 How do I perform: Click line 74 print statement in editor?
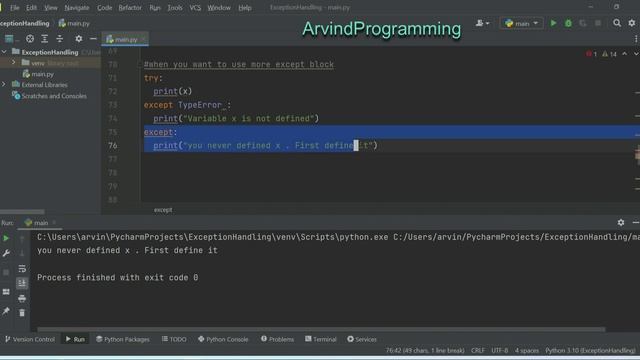(236, 118)
